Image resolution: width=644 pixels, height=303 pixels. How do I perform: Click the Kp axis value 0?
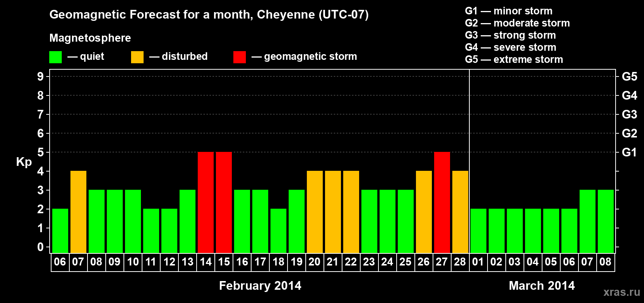coord(41,247)
